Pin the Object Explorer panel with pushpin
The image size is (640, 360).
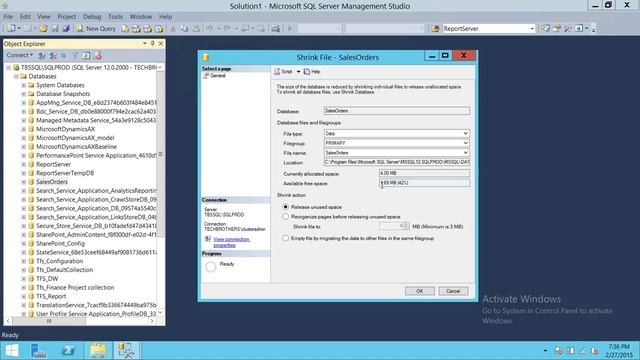(x=153, y=43)
